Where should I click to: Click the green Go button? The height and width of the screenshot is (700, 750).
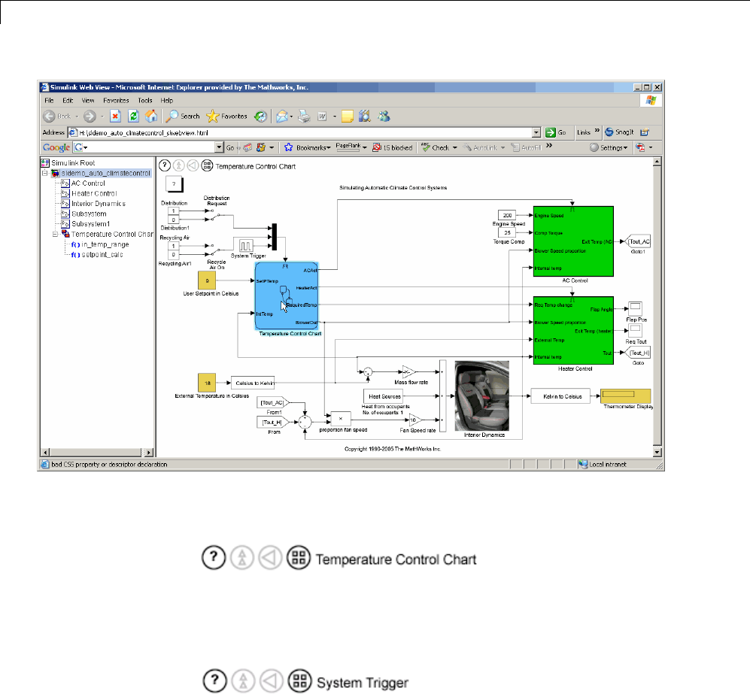coord(556,132)
